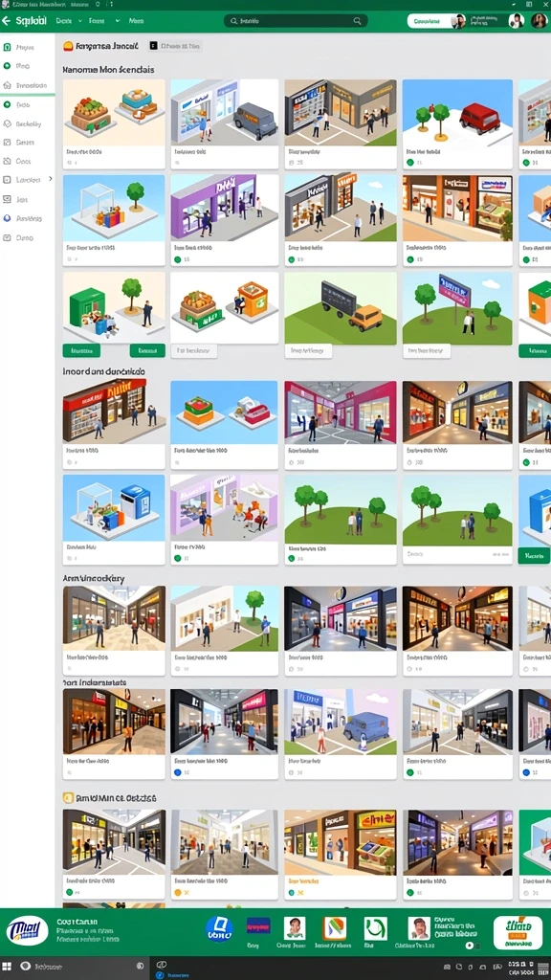Open the first dropdown chevron in the header nav

coord(79,21)
